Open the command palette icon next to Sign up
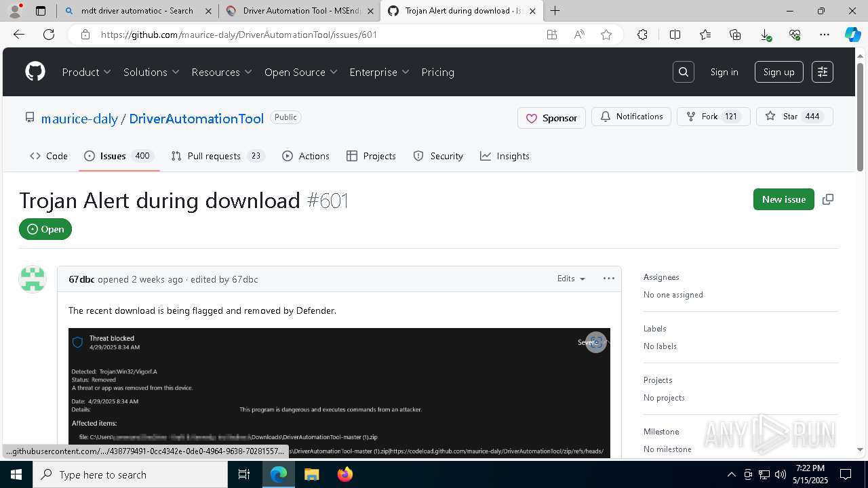This screenshot has width=868, height=488. [x=823, y=72]
